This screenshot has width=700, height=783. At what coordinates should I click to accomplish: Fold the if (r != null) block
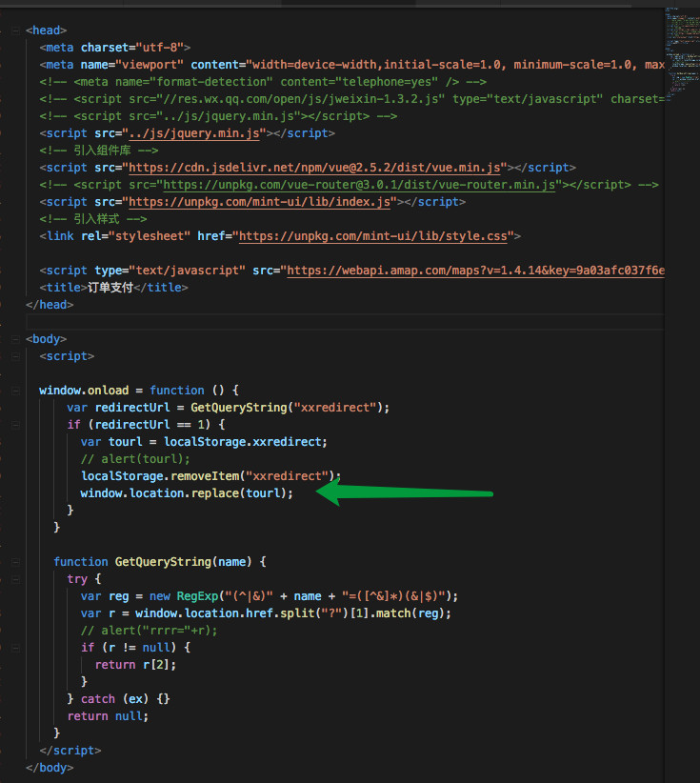click(15, 648)
